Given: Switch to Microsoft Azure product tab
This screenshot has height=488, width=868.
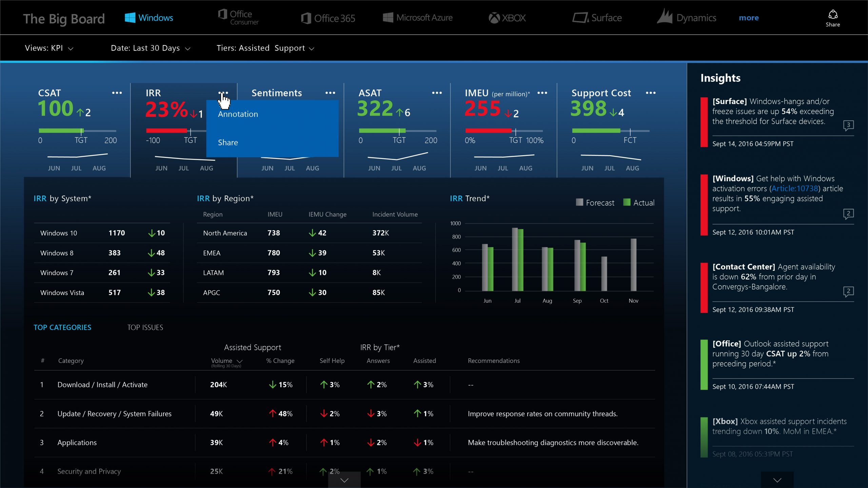Looking at the screenshot, I should [417, 18].
